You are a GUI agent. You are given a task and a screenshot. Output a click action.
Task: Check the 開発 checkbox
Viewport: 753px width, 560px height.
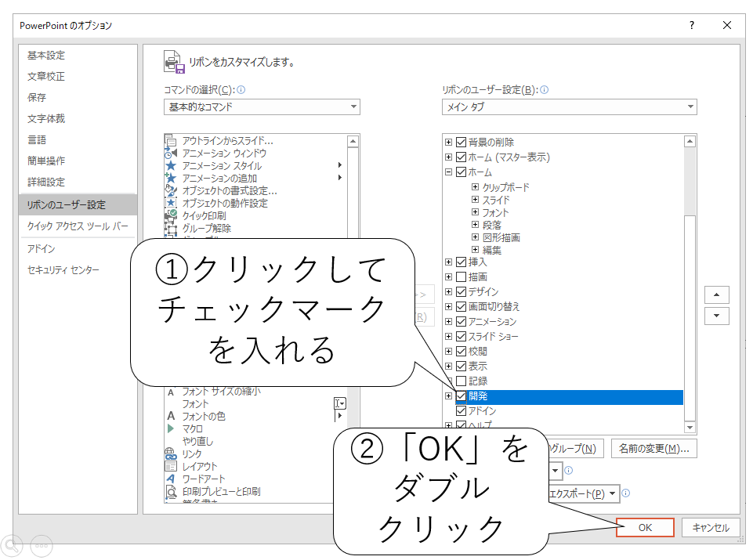pyautogui.click(x=461, y=396)
